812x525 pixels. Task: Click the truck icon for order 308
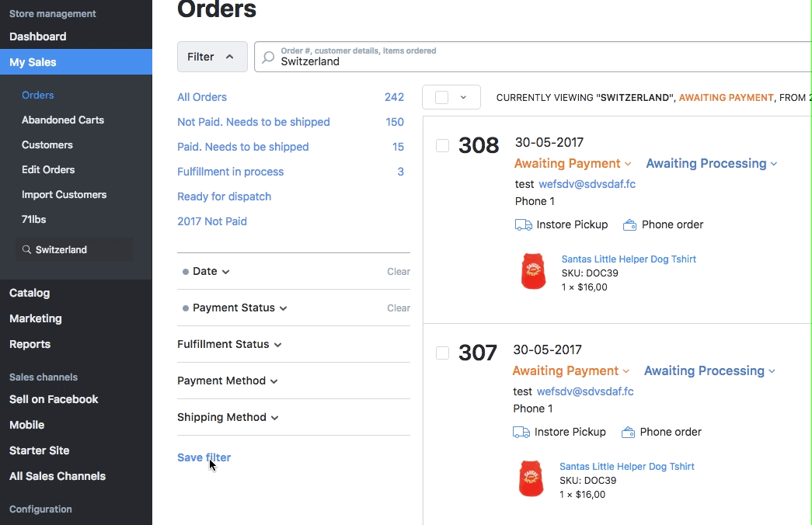pyautogui.click(x=523, y=224)
